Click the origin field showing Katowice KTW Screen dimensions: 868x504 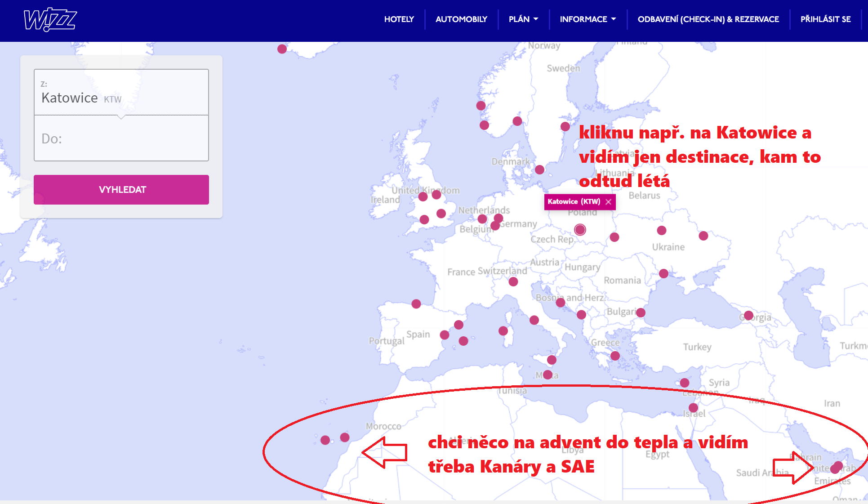pos(121,92)
